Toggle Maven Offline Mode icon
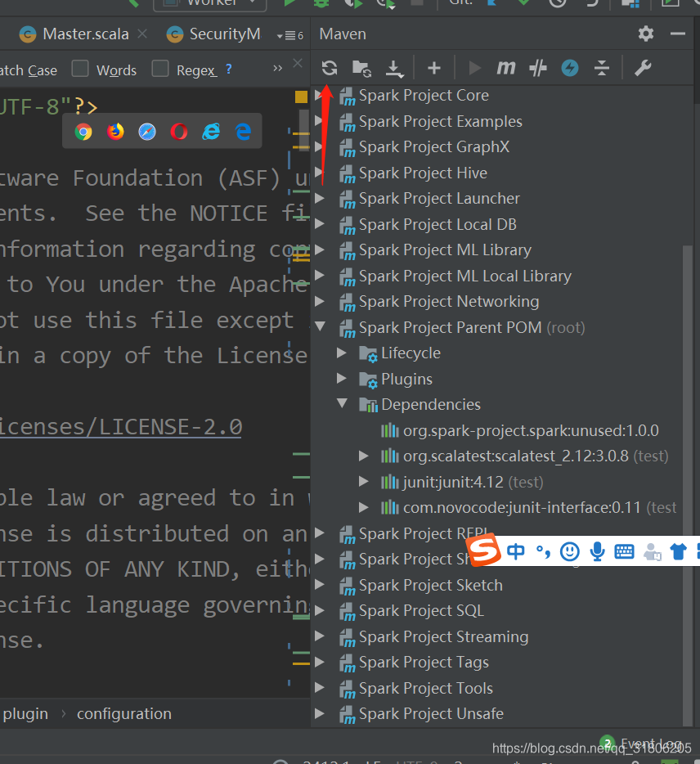 (538, 68)
